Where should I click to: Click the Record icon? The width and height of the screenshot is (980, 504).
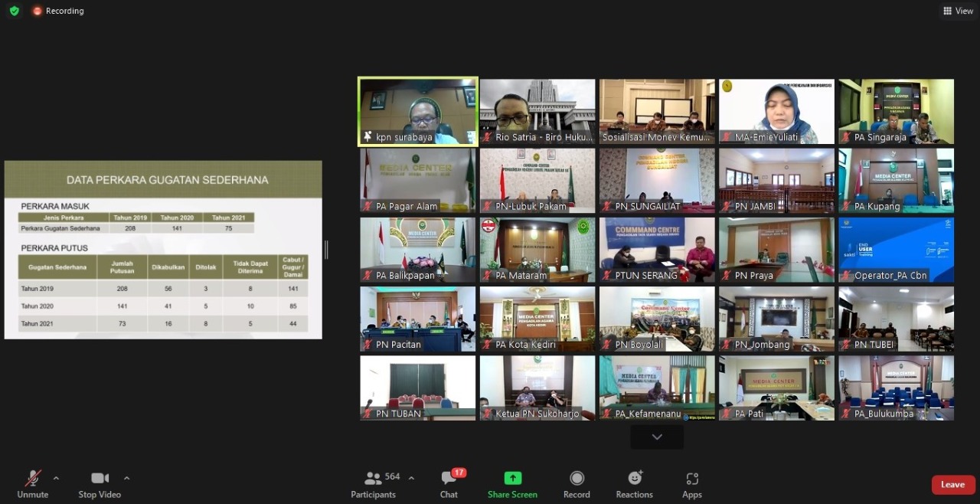[x=577, y=483]
